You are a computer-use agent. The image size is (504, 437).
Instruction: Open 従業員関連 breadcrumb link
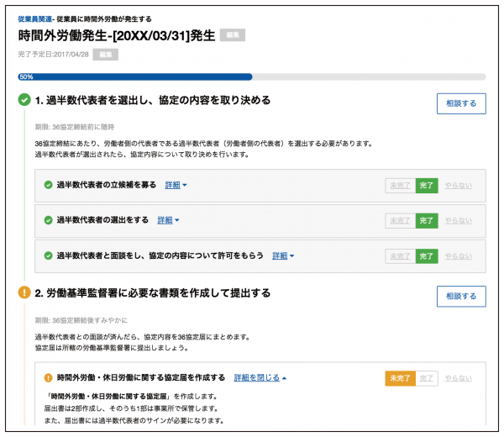point(32,18)
